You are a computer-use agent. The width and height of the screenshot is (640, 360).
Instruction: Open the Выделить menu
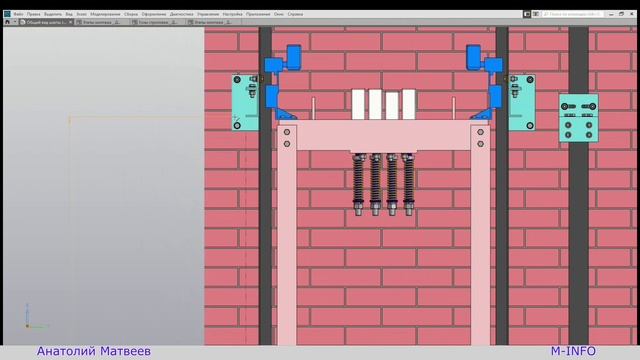click(53, 14)
